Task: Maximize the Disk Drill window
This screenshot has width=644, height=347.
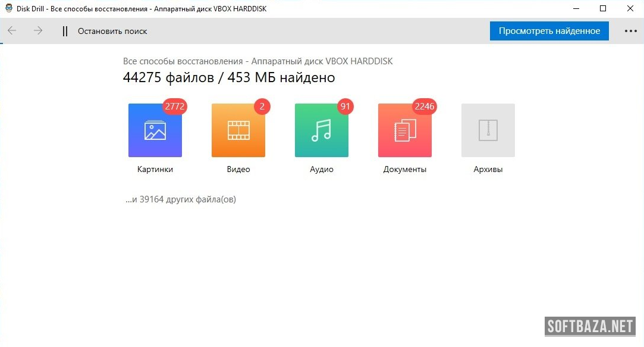Action: 603,8
